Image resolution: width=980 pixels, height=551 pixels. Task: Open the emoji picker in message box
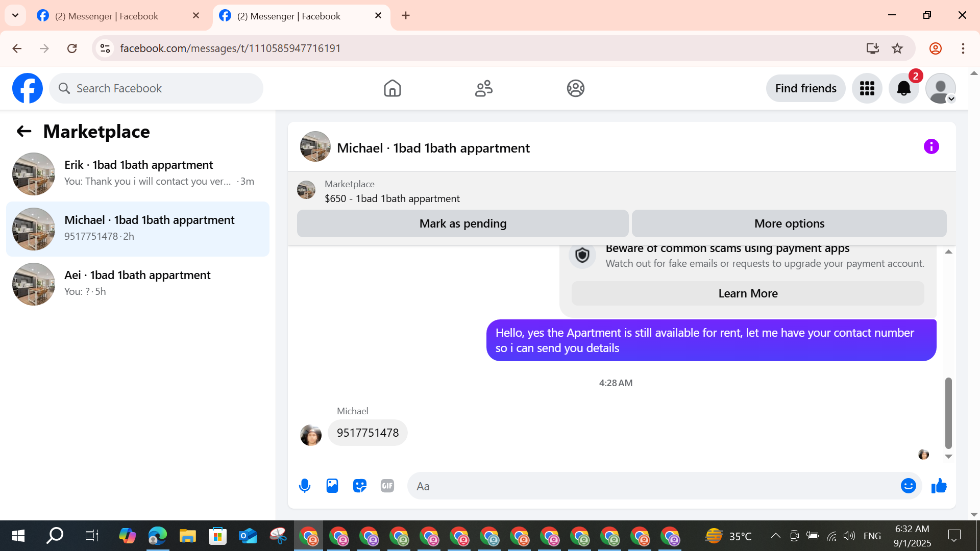[x=908, y=486]
